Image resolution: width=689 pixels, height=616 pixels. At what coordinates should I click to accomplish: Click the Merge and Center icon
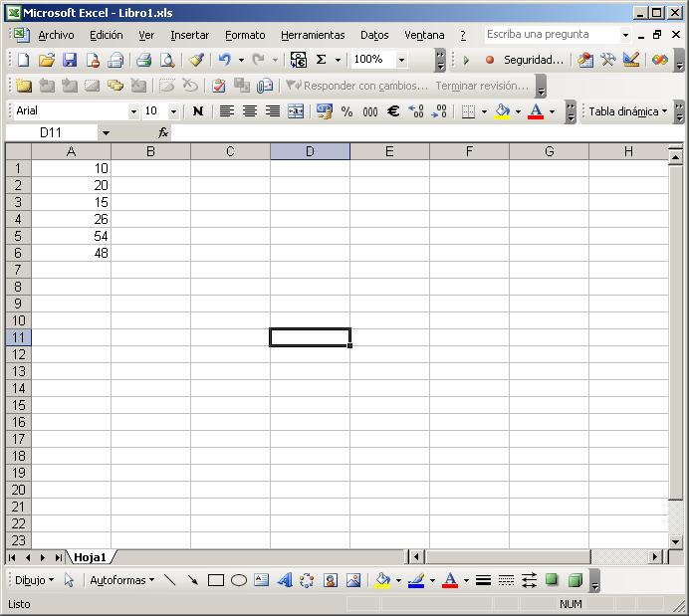click(296, 111)
